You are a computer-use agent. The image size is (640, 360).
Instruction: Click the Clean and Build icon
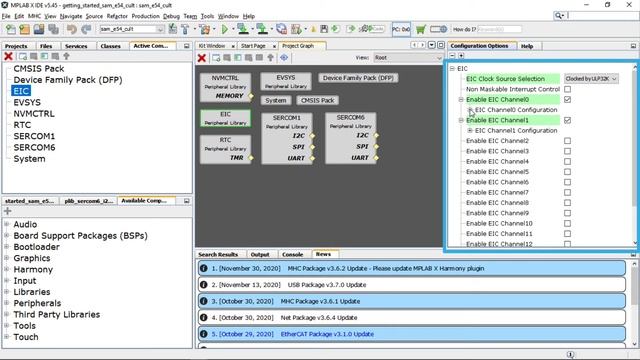204,29
